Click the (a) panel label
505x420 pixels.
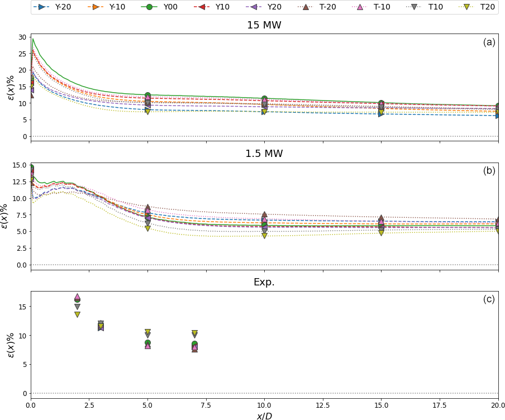click(489, 42)
